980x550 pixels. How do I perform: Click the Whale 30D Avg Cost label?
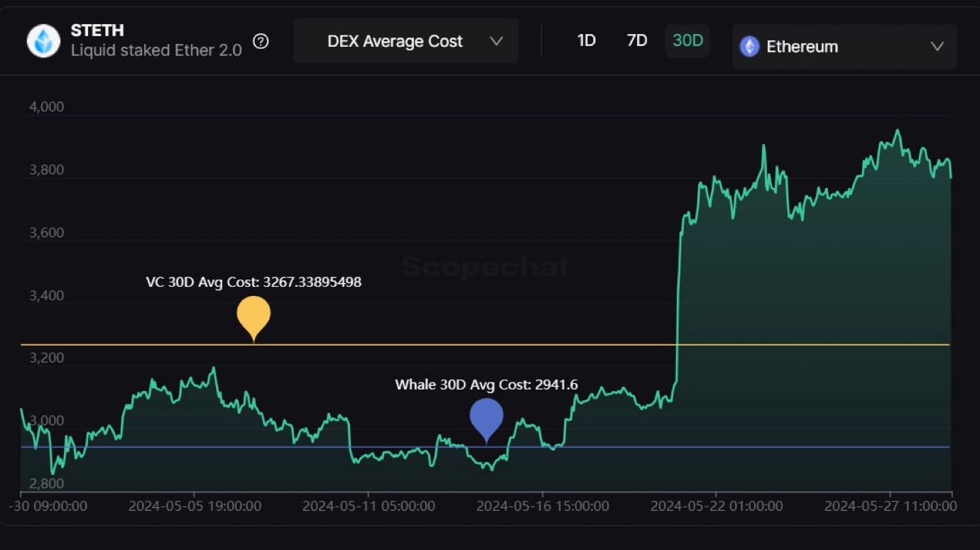pyautogui.click(x=486, y=385)
